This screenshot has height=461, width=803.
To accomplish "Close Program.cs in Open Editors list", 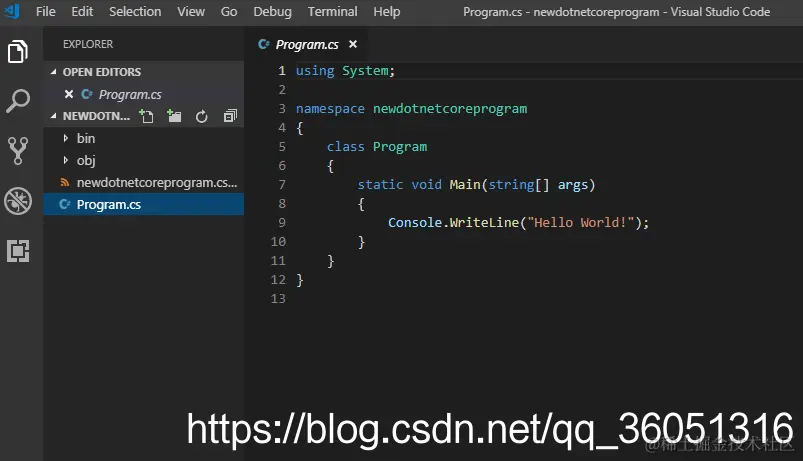I will coord(69,94).
